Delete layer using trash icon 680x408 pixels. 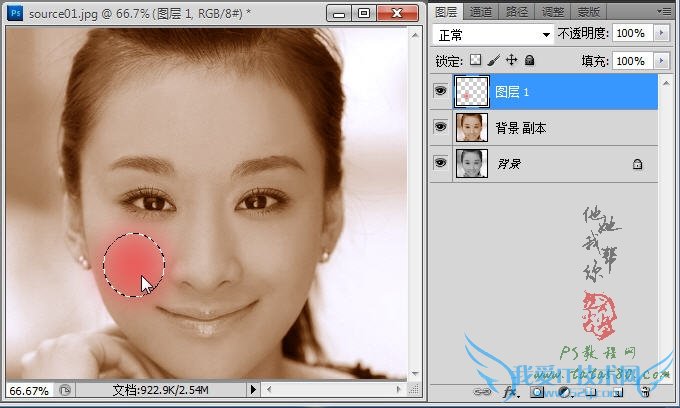(x=645, y=392)
